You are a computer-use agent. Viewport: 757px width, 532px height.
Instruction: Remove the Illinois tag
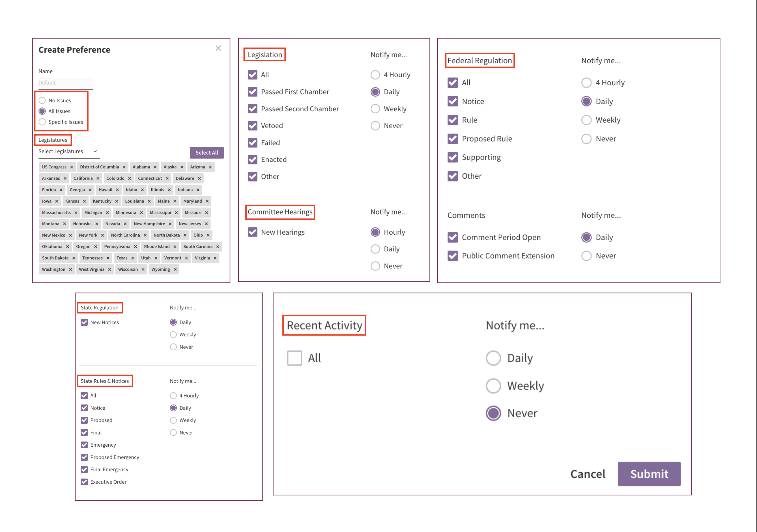pos(169,190)
